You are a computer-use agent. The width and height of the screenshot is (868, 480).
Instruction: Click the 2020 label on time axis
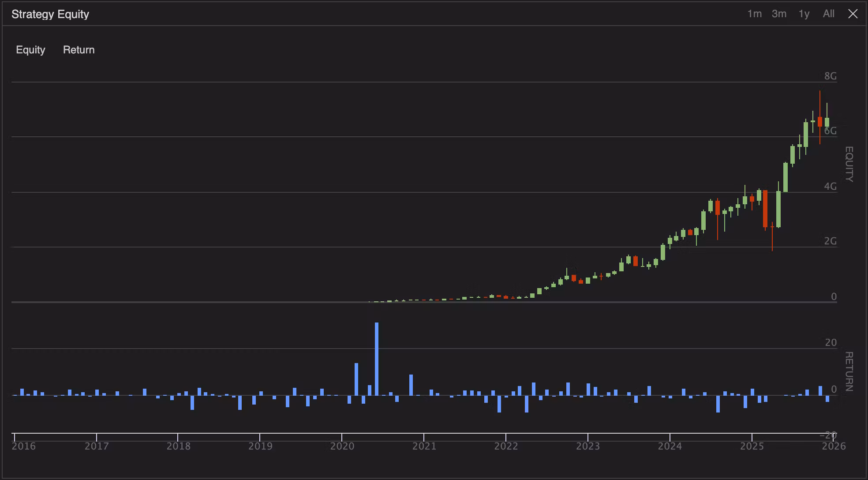point(342,446)
